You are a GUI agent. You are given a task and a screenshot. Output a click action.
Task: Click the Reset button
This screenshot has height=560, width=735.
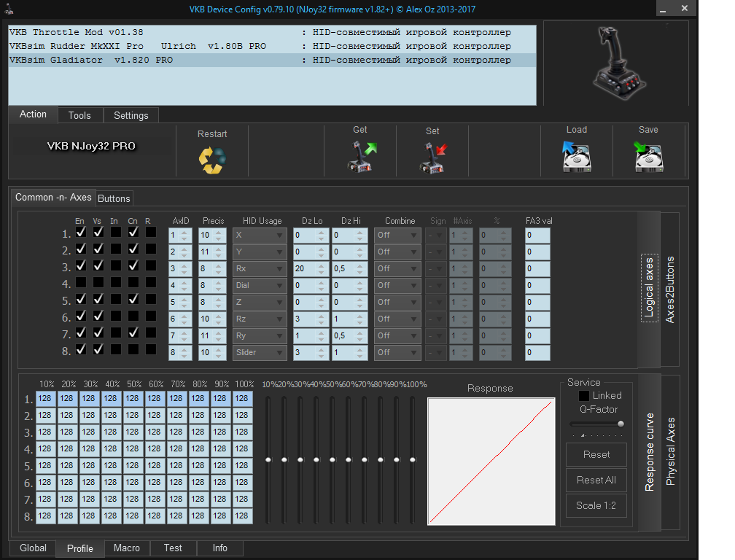point(596,454)
